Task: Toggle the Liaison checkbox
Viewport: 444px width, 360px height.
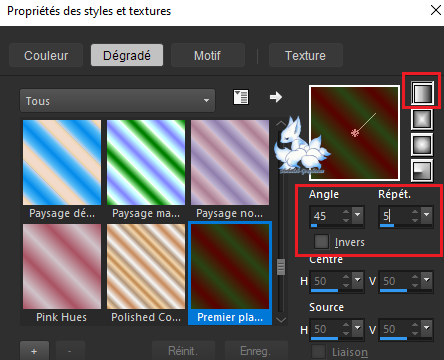Action: (319, 351)
